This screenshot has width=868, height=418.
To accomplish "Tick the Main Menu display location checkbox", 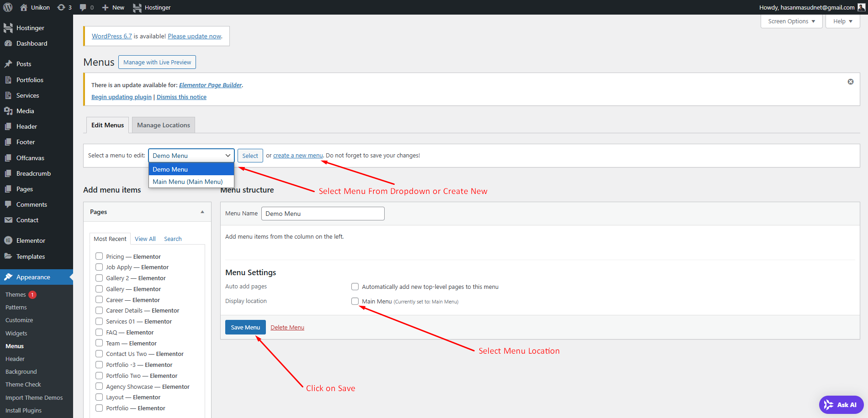I will (x=355, y=301).
